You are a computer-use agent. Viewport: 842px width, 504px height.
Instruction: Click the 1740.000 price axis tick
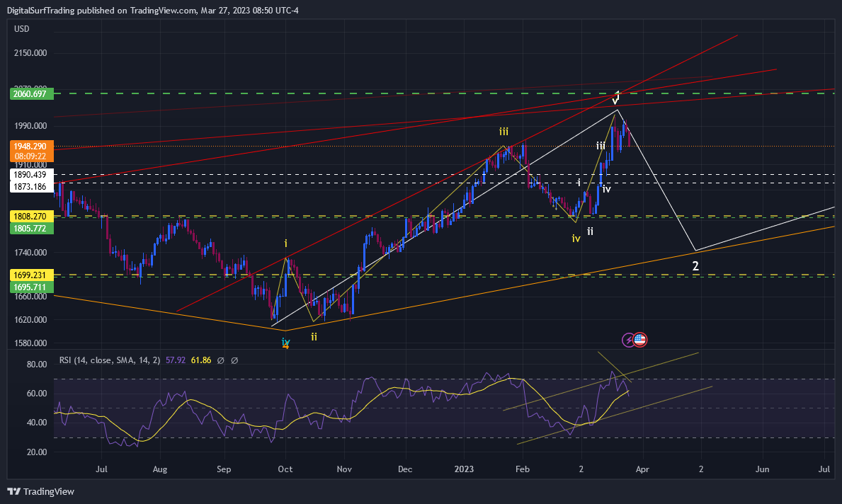30,252
